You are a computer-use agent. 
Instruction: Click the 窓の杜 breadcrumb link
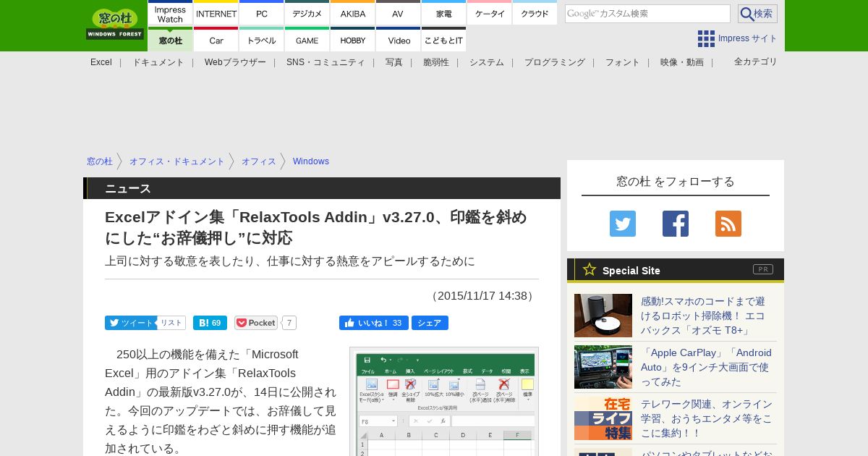click(100, 161)
